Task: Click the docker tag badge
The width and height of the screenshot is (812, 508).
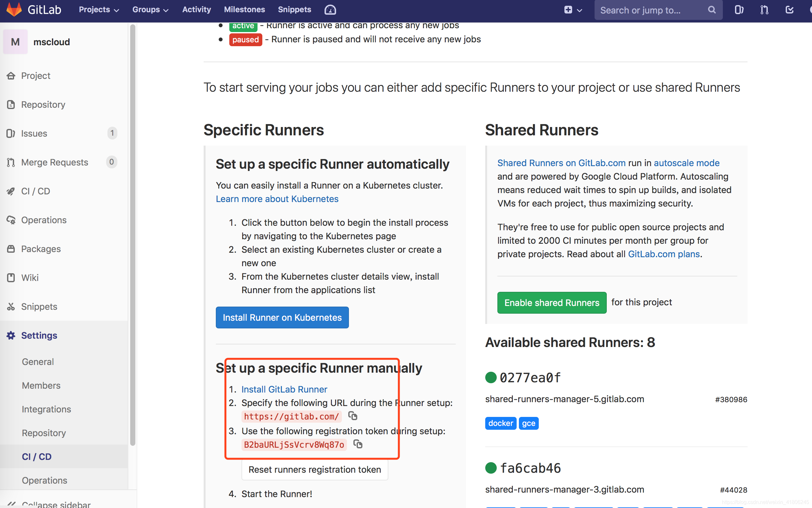Action: pos(501,423)
